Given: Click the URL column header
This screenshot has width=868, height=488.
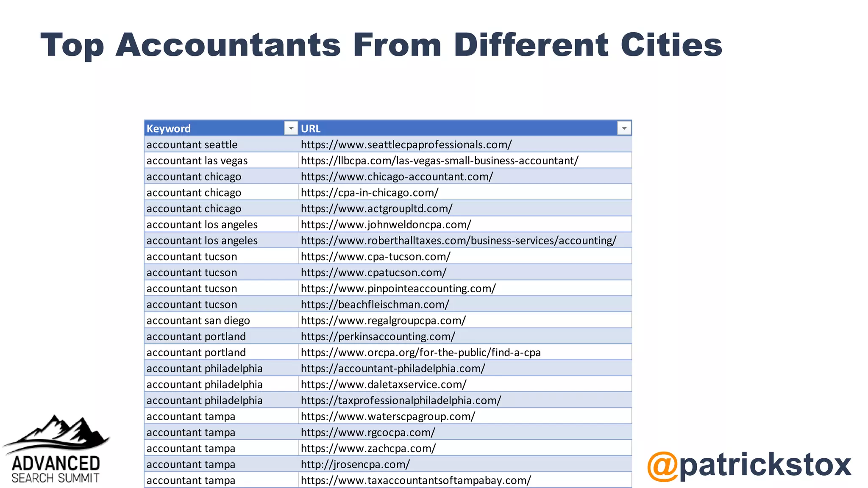Looking at the screenshot, I should [465, 128].
